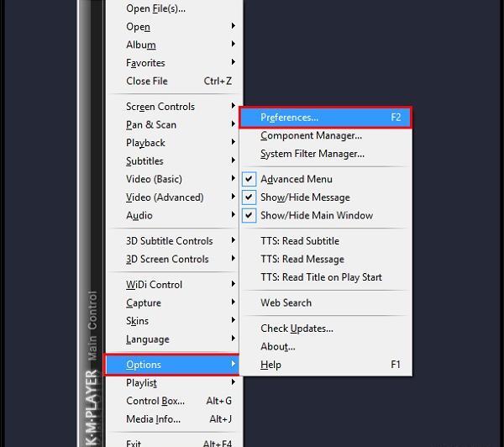Expand the Screen Controls submenu

(x=174, y=107)
